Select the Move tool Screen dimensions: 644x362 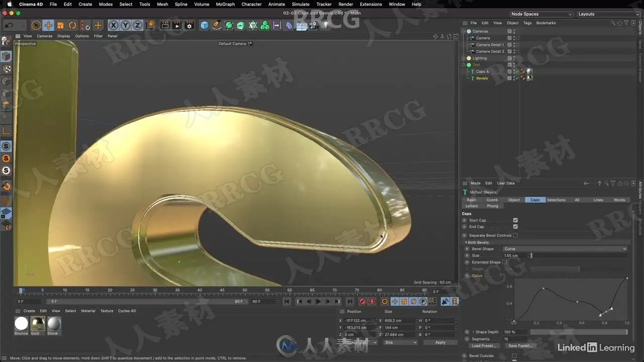pos(48,25)
